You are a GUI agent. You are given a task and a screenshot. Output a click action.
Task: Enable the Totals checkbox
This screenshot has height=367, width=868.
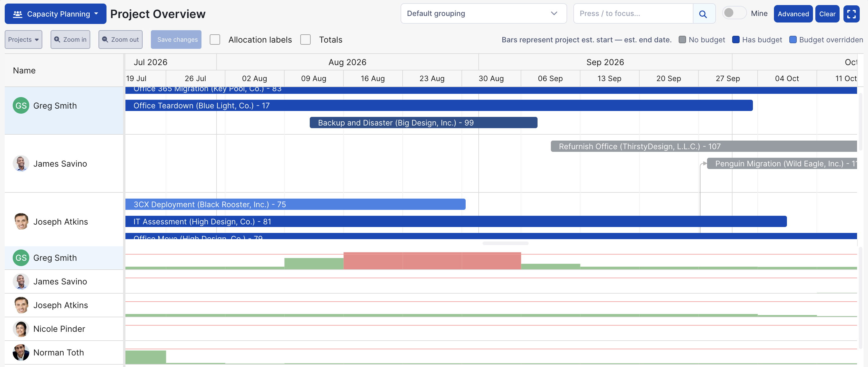[x=305, y=39]
